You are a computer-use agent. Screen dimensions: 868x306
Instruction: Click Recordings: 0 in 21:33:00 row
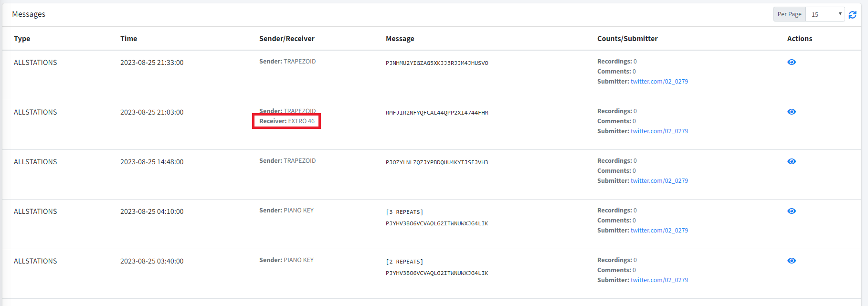[617, 62]
